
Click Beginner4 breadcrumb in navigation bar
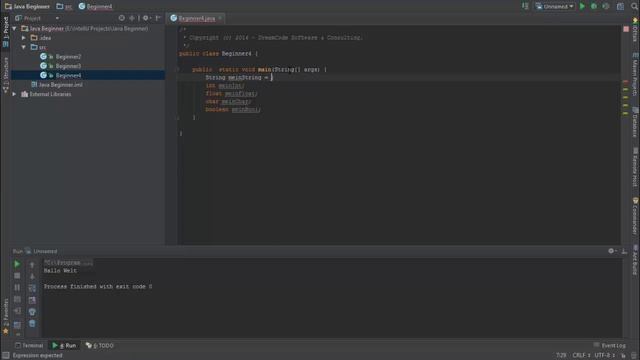coord(96,6)
